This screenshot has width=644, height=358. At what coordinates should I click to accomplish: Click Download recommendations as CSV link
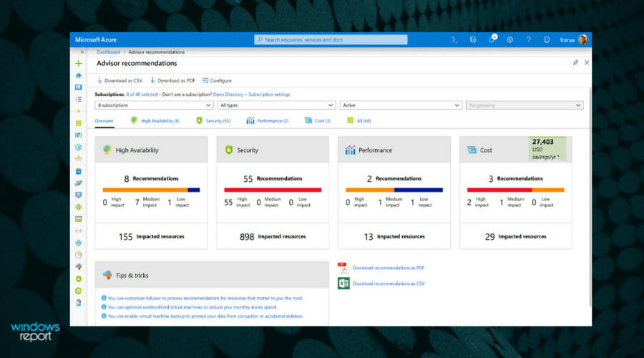click(389, 284)
